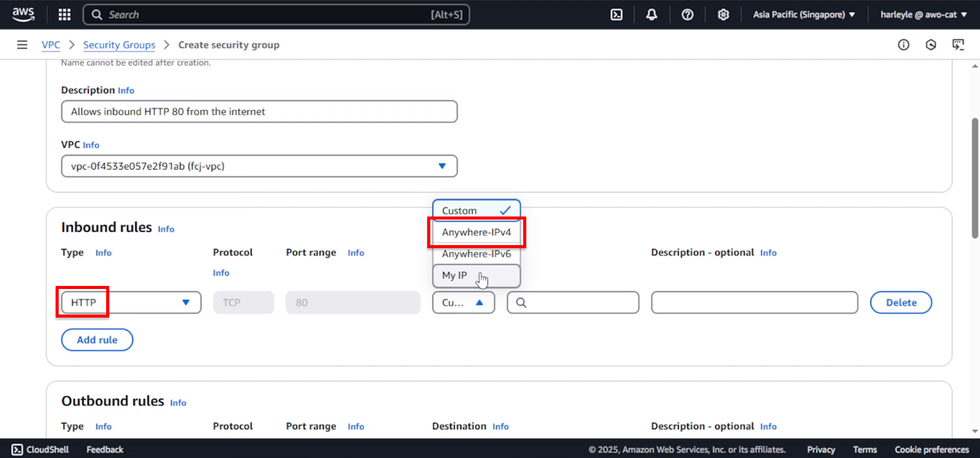Open the AWS home logo
This screenshot has width=980, height=458.
click(23, 14)
